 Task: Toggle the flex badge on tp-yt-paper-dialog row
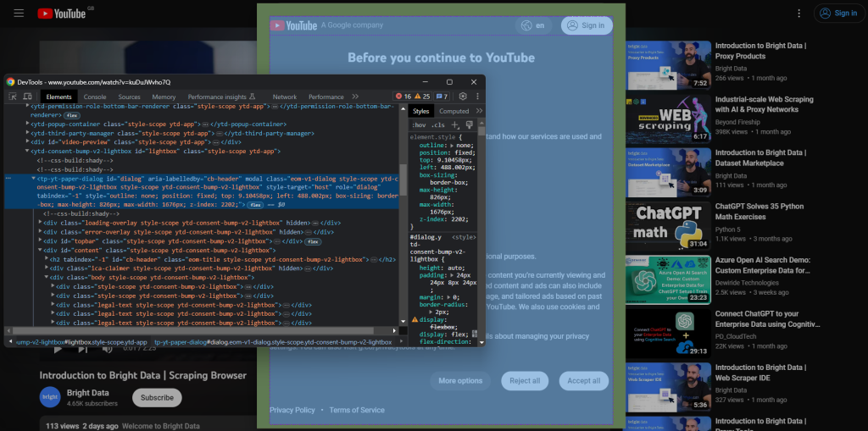point(255,205)
